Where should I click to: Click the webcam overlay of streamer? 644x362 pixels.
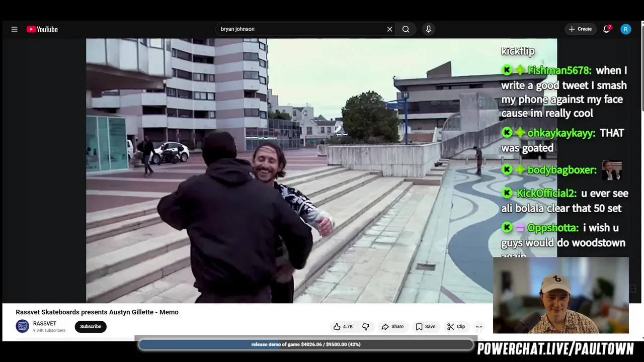click(x=561, y=296)
